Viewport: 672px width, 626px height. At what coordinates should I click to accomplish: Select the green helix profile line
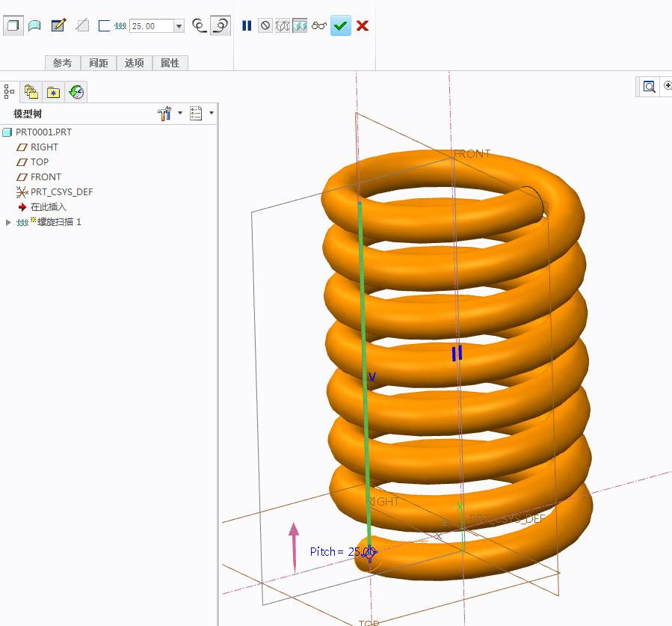[x=364, y=377]
